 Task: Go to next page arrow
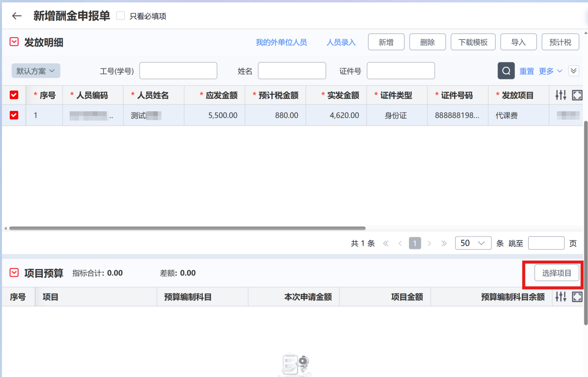[x=429, y=243]
